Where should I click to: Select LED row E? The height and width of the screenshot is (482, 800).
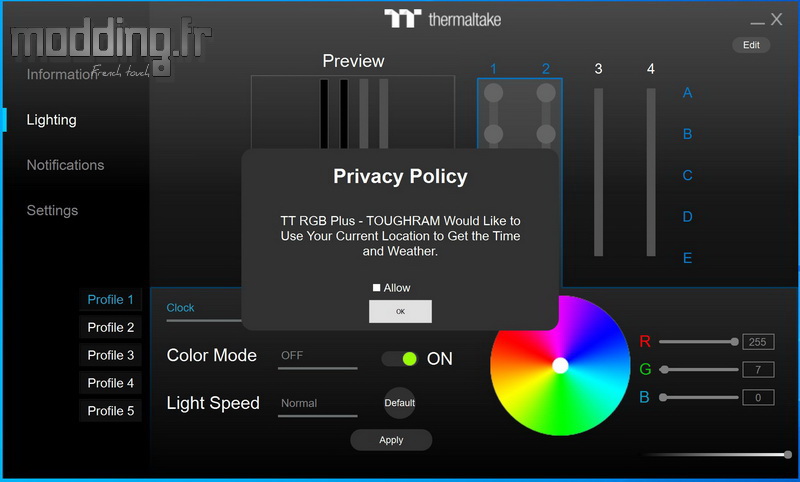pos(687,258)
